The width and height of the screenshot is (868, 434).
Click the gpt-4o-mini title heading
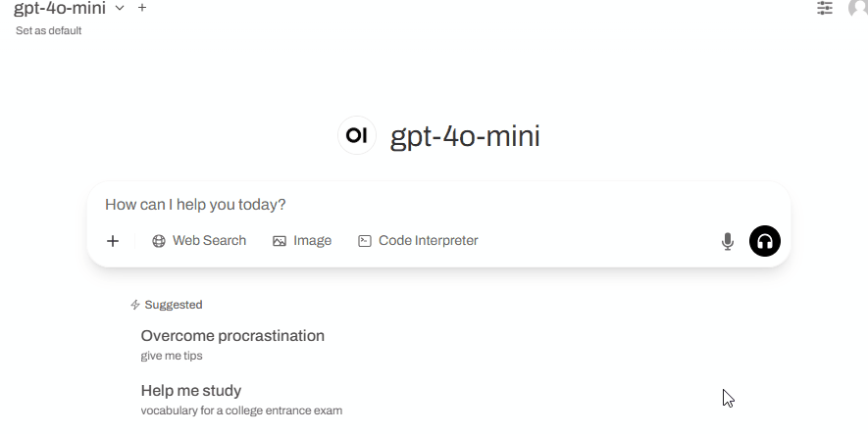[x=465, y=136]
